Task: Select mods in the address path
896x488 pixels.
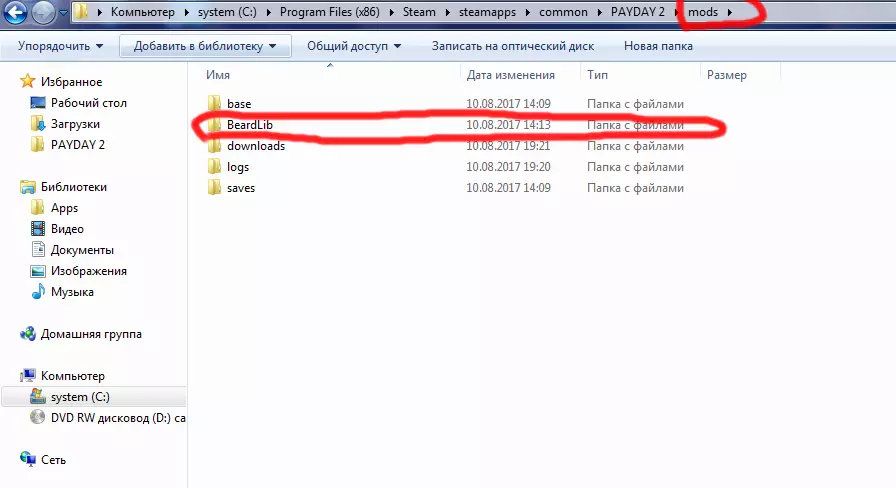Action: pyautogui.click(x=703, y=12)
